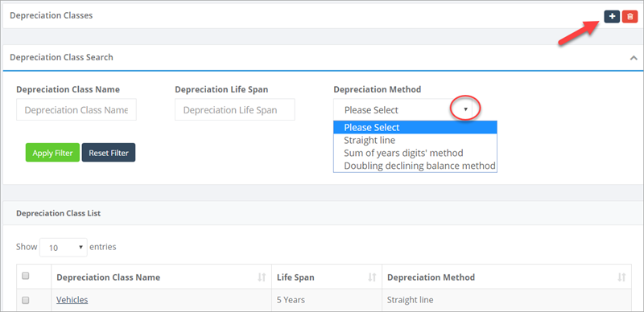Screen dimensions: 644x312
Task: Click the red trash delete icon
Action: click(630, 16)
